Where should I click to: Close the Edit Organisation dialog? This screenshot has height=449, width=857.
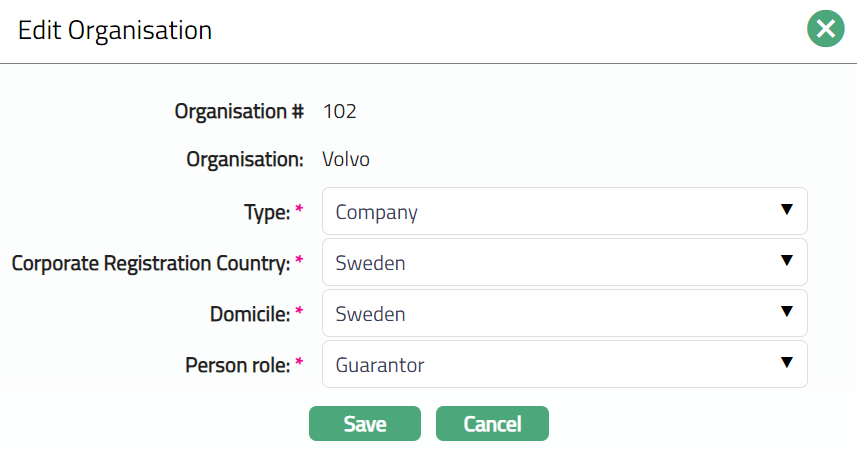[825, 30]
